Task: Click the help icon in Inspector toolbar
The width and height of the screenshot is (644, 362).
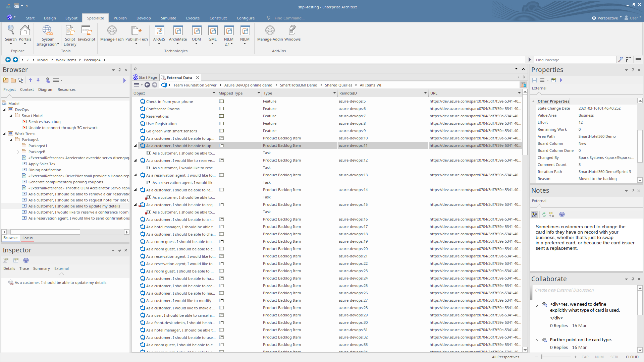Action: pos(26,260)
